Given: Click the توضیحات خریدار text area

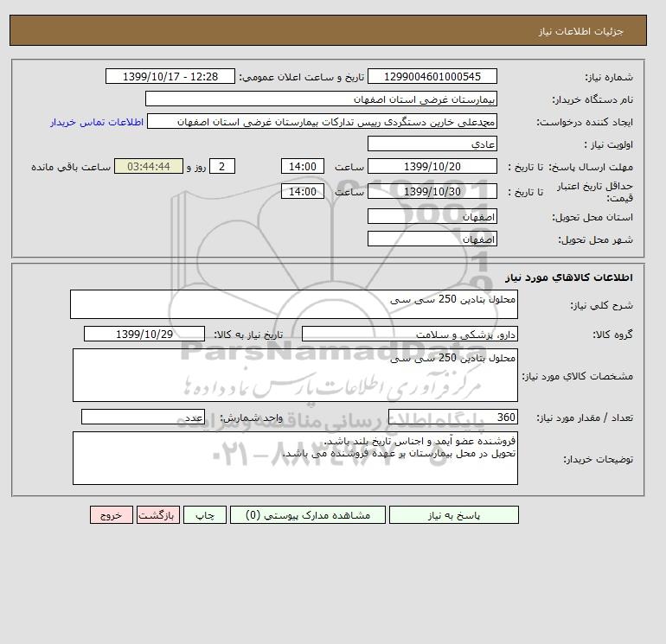Looking at the screenshot, I should pyautogui.click(x=295, y=458).
